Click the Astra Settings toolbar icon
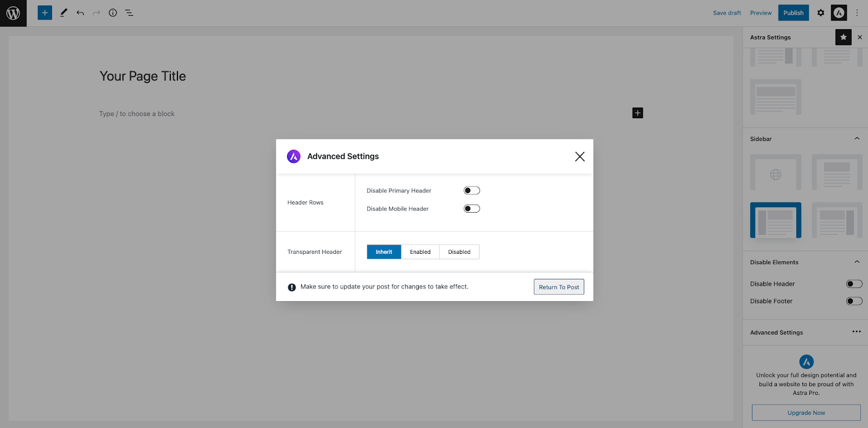 [x=839, y=13]
